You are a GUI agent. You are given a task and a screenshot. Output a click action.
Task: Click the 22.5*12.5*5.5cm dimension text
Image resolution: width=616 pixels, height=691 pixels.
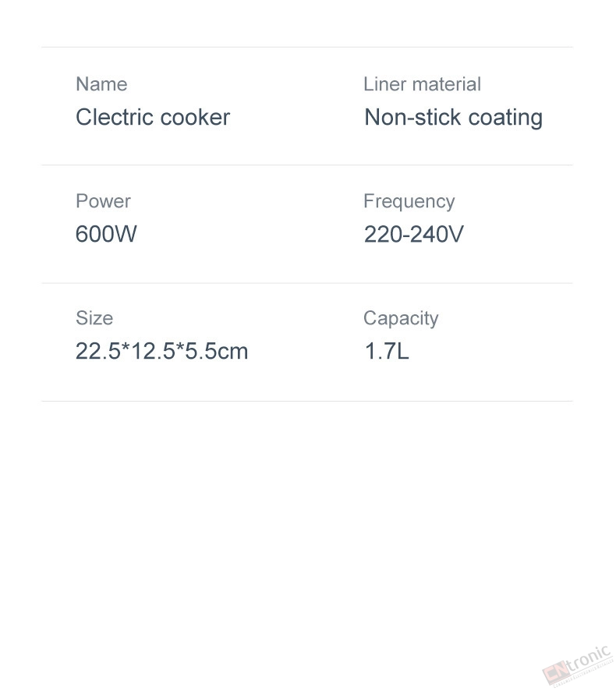[x=161, y=351]
